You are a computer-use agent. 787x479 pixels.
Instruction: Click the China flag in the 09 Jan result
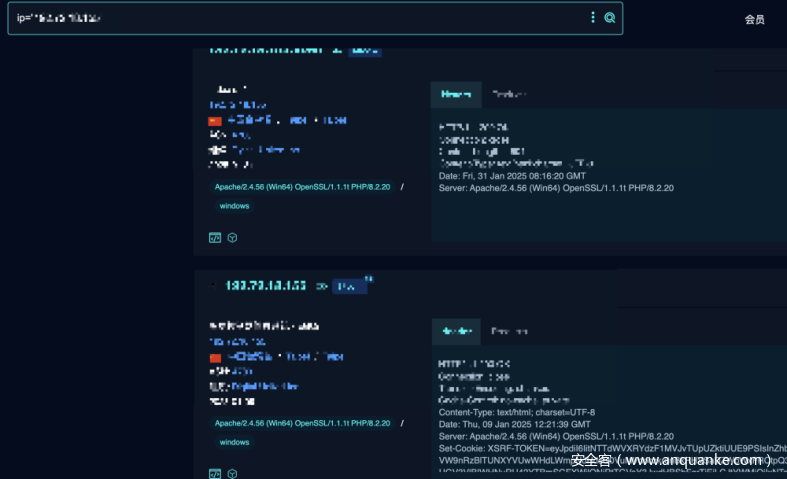(215, 357)
